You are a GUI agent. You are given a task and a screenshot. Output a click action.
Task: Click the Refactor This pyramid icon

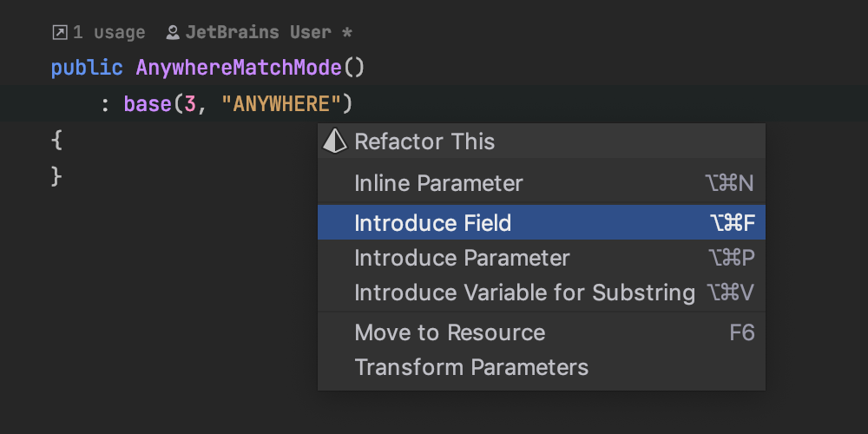point(334,141)
